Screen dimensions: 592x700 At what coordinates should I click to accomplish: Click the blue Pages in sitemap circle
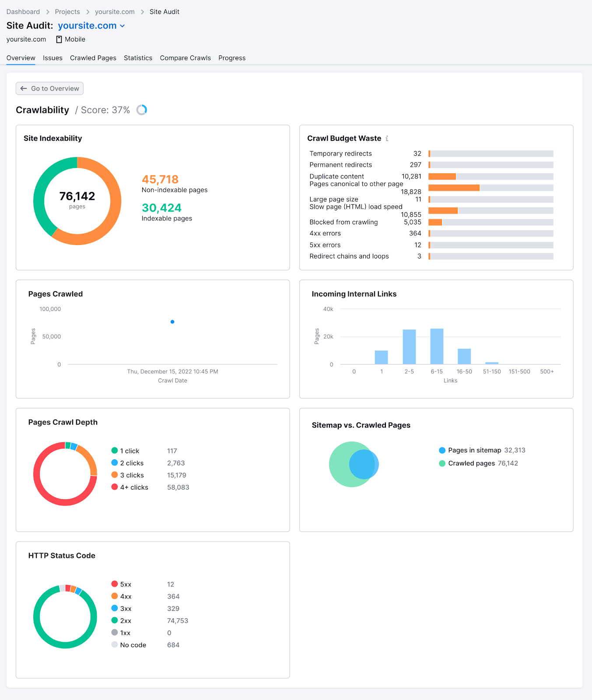click(363, 464)
